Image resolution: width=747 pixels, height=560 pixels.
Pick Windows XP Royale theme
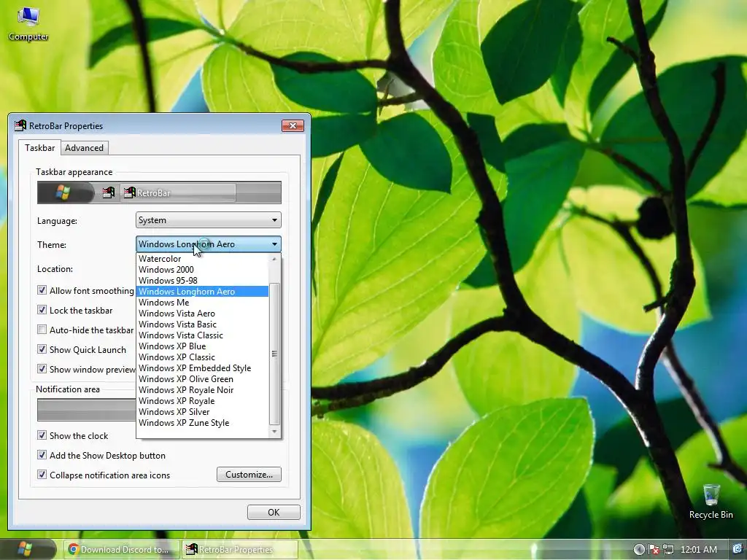point(203,401)
